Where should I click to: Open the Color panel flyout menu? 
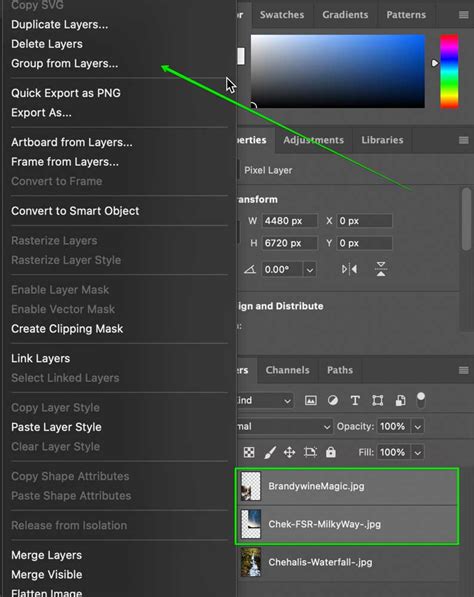point(463,15)
